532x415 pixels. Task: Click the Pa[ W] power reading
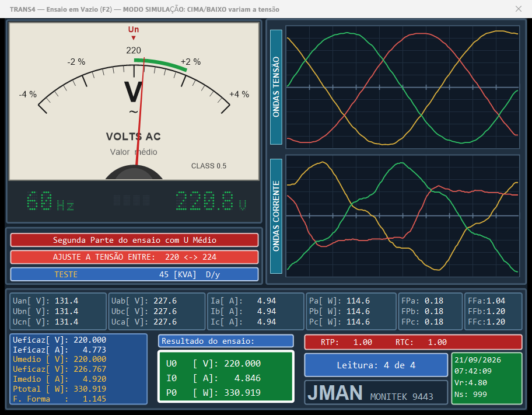(339, 301)
